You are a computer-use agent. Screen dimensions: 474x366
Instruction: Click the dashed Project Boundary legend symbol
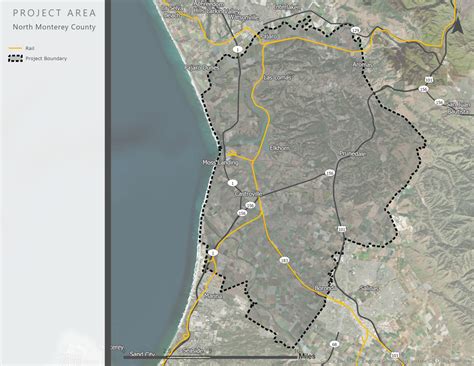(x=15, y=59)
